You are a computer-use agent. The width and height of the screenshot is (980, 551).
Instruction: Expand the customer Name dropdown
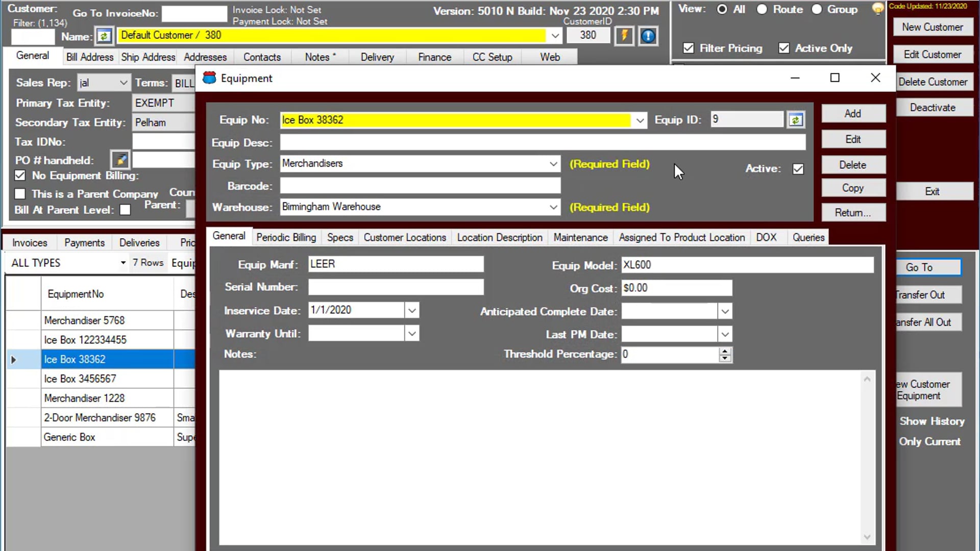click(555, 36)
